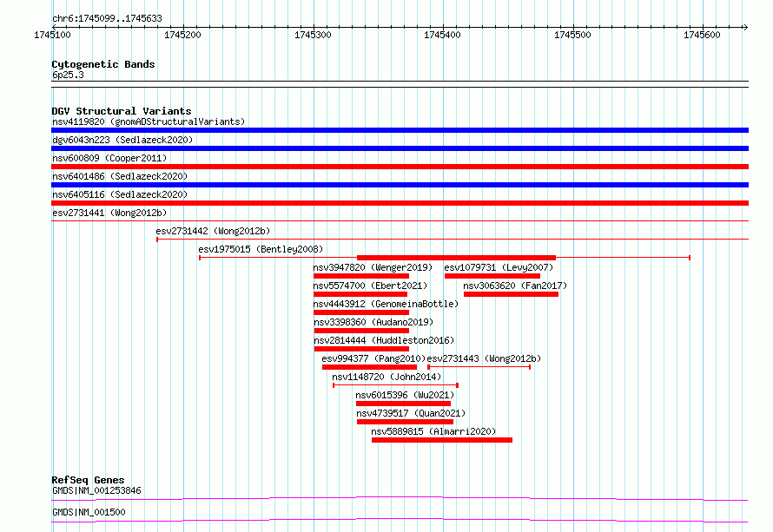Select the GMDS NM_001500 gene label
Screen dimensions: 773x532
click(89, 512)
